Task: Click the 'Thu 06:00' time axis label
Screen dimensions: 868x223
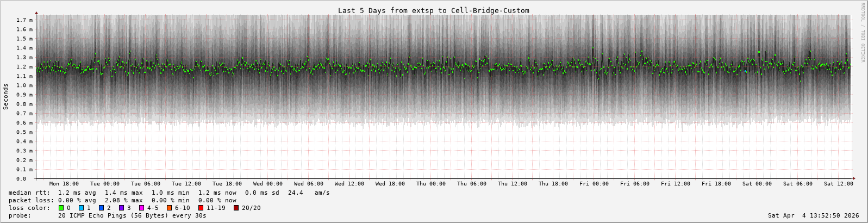Action: tap(471, 184)
